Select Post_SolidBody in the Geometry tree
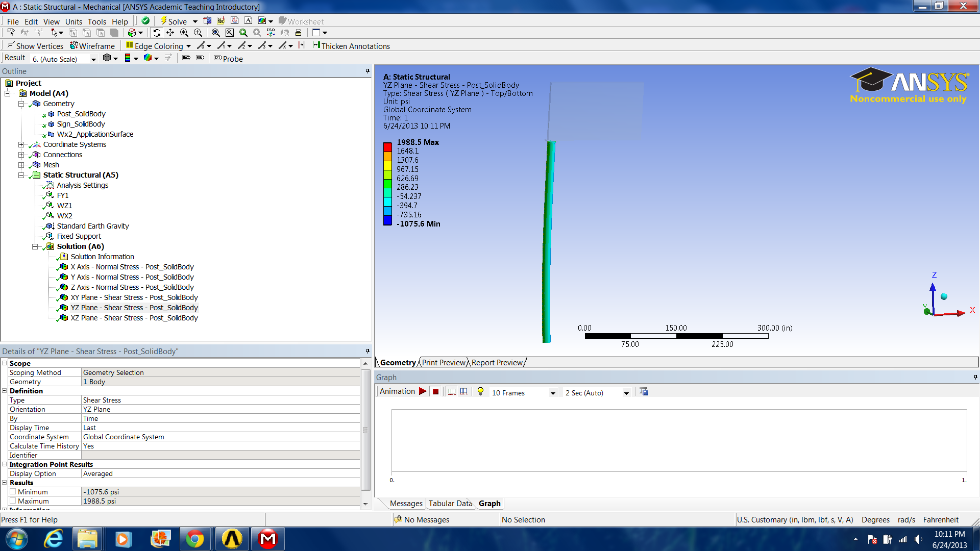The image size is (980, 551). pos(81,114)
